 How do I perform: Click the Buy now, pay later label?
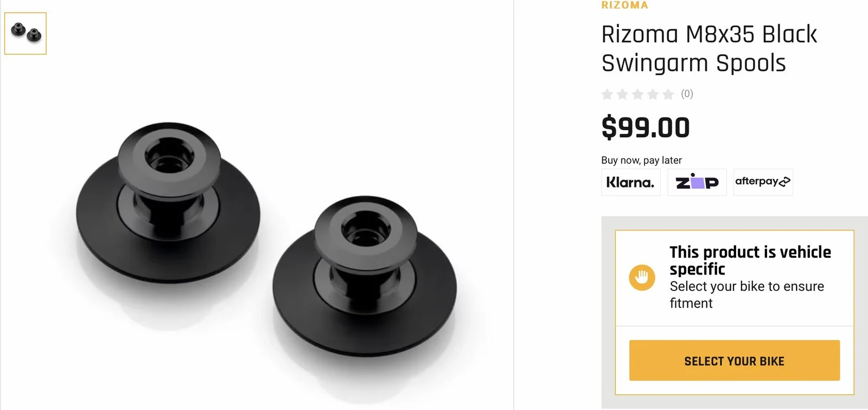(641, 160)
